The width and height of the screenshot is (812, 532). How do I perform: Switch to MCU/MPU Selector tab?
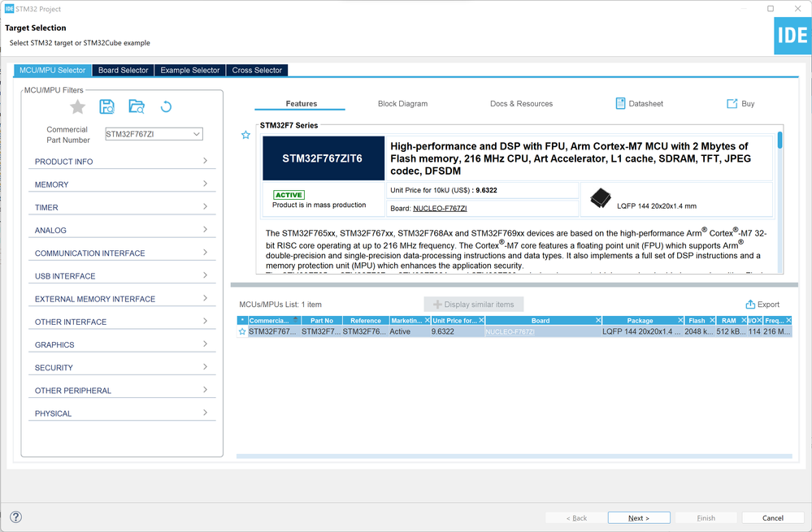[52, 71]
